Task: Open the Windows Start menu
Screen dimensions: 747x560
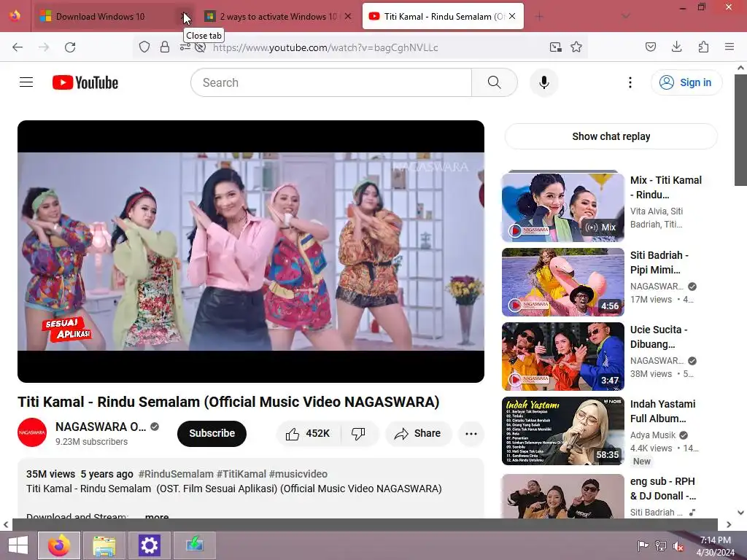Action: [x=18, y=545]
